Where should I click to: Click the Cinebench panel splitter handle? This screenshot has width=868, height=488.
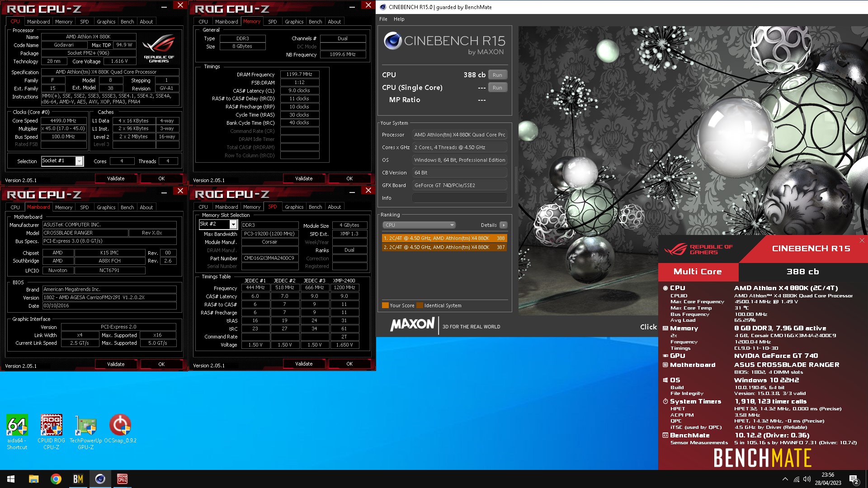515,180
